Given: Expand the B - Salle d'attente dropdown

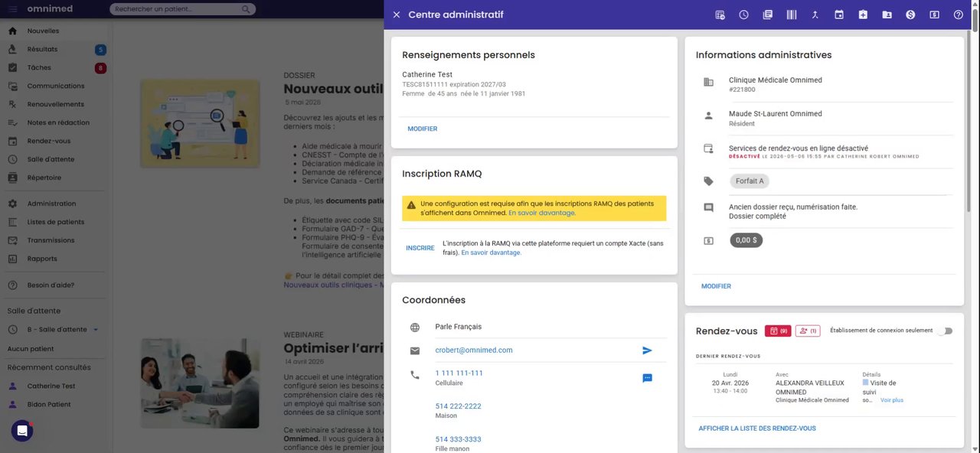Looking at the screenshot, I should pos(96,330).
